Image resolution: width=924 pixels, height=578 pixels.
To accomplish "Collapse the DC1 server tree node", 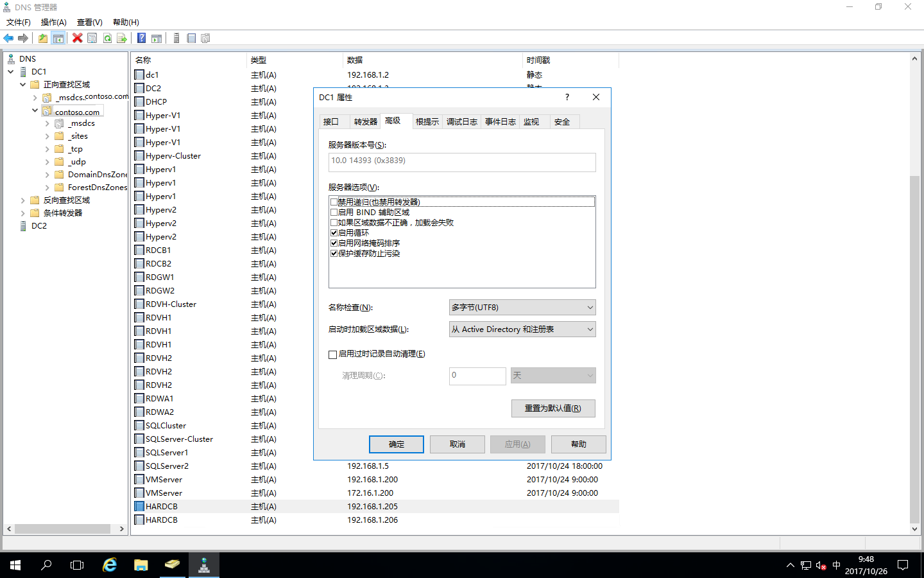I will point(11,72).
